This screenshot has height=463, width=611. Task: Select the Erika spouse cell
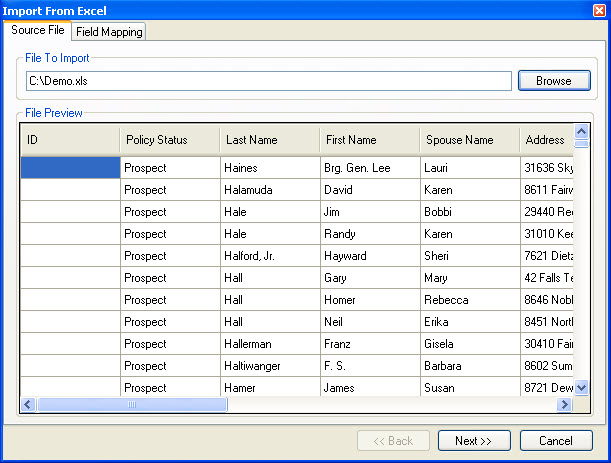coord(470,322)
